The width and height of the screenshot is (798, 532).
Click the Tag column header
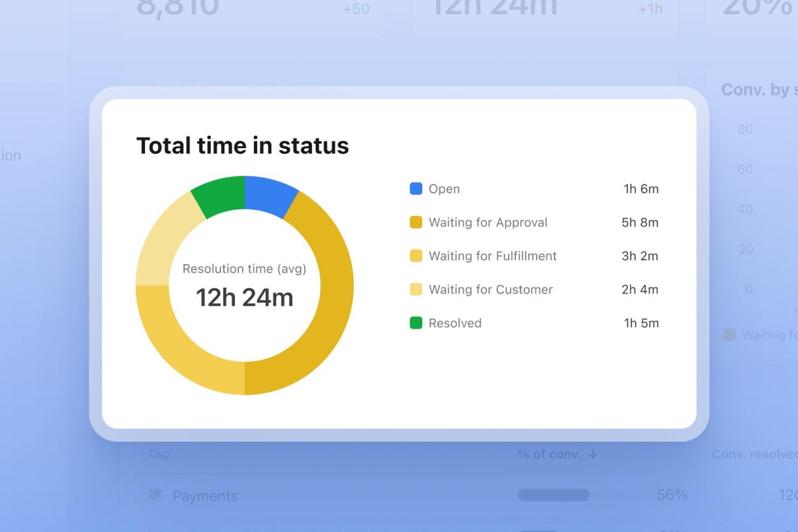pos(158,454)
